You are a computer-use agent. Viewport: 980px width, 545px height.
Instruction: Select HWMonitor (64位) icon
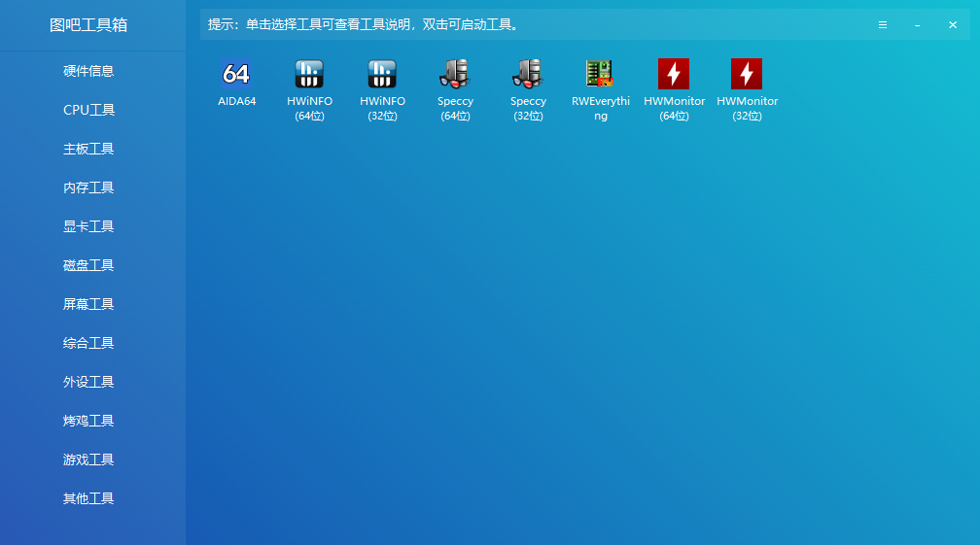tap(674, 74)
